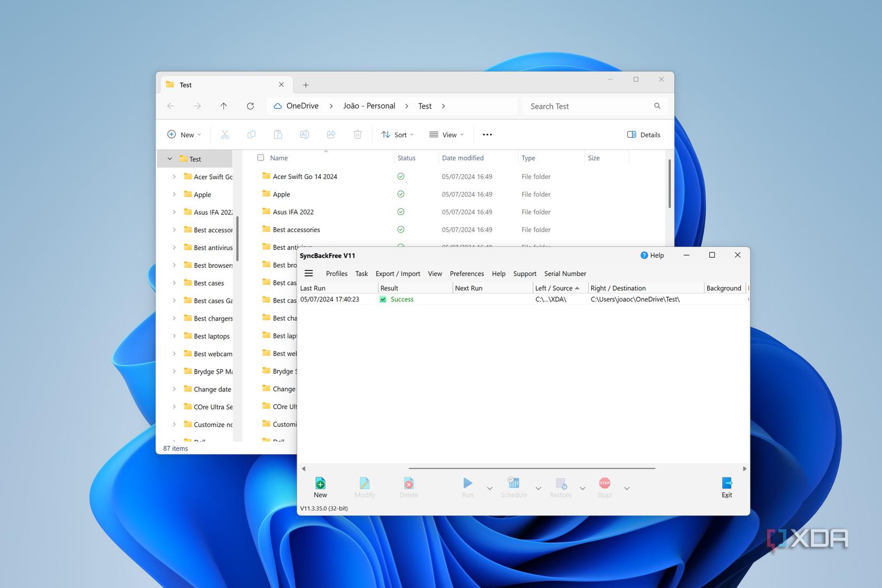
Task: Collapse the Test folder in navigation tree
Action: coord(169,159)
